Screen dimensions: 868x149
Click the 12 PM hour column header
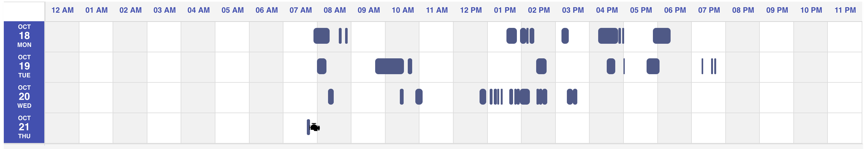(x=471, y=10)
